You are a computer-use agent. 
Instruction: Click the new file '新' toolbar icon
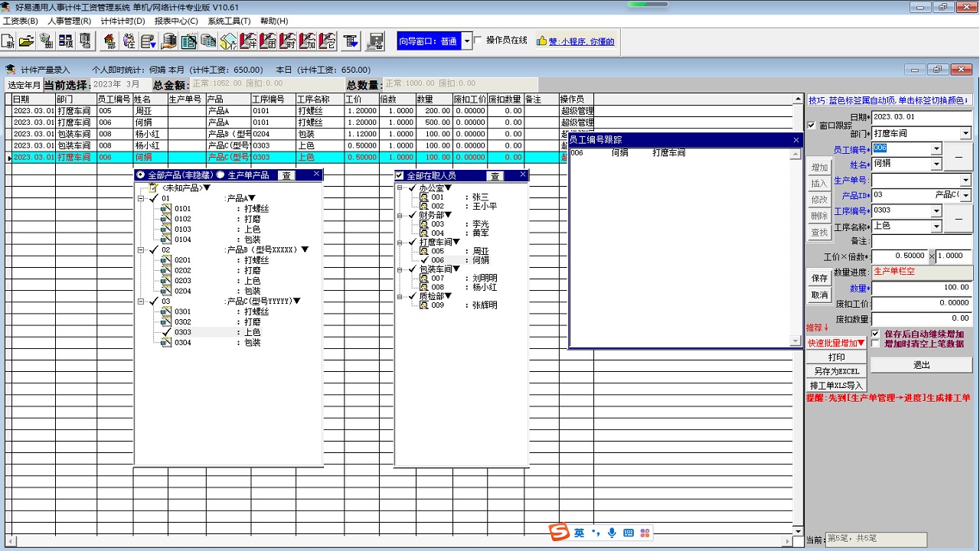pos(9,41)
